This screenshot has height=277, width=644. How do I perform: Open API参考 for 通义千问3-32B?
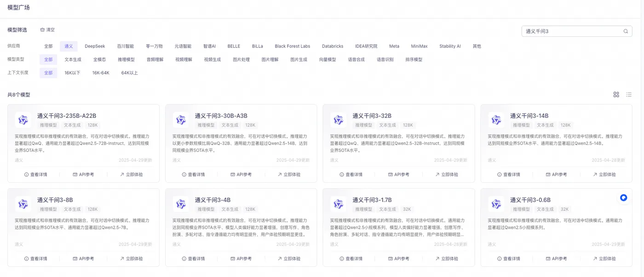[399, 174]
